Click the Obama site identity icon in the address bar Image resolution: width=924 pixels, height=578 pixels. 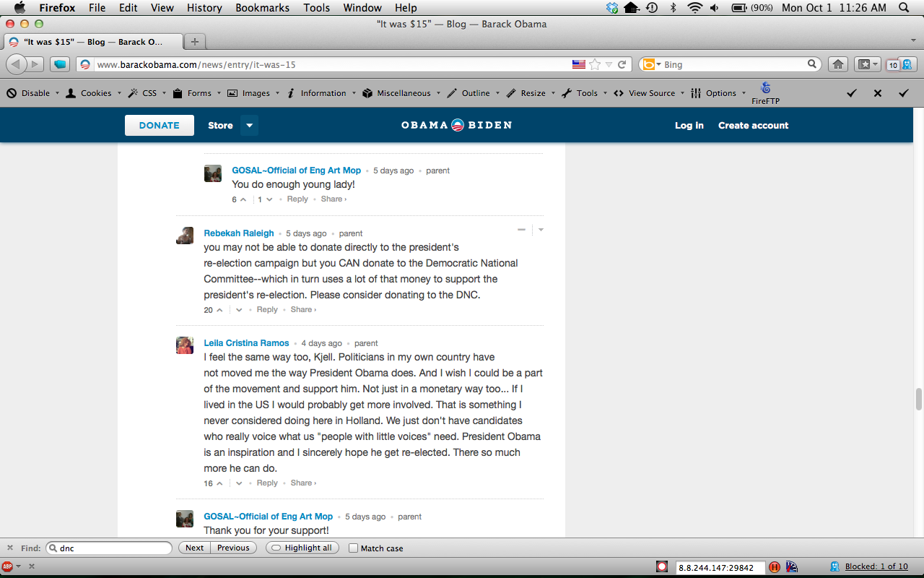[85, 64]
